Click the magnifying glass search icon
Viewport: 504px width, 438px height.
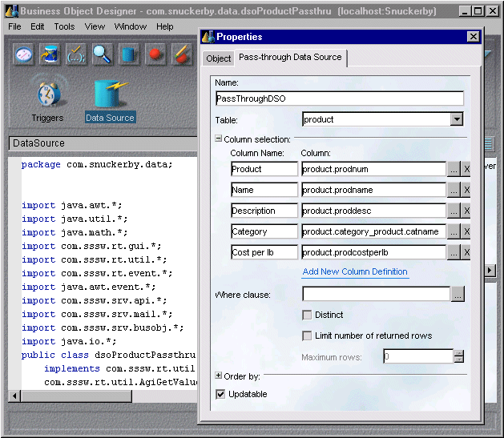[x=103, y=54]
